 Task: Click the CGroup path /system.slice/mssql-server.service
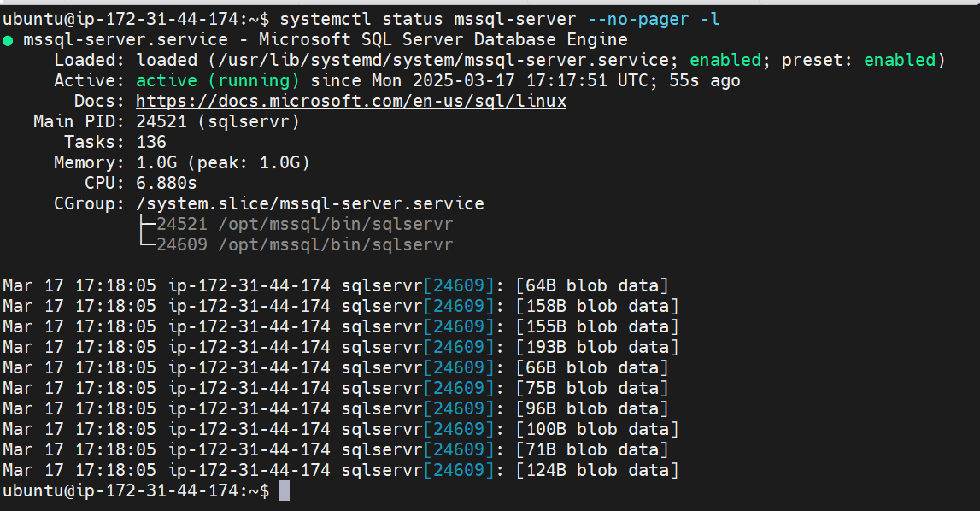pyautogui.click(x=310, y=204)
